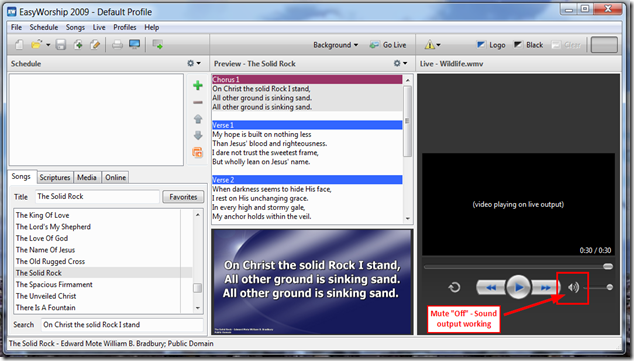Screen dimensions: 634x361
Task: Select the Verse 2 header in preview
Action: click(307, 179)
